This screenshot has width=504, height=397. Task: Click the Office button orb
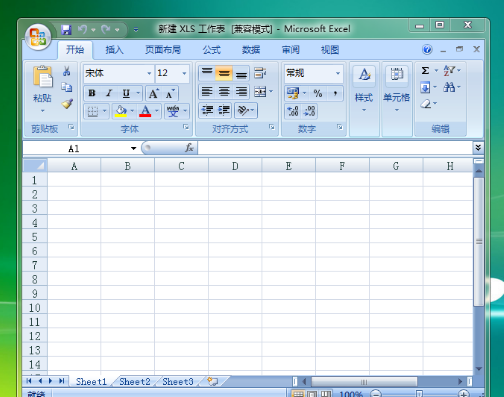pos(38,37)
